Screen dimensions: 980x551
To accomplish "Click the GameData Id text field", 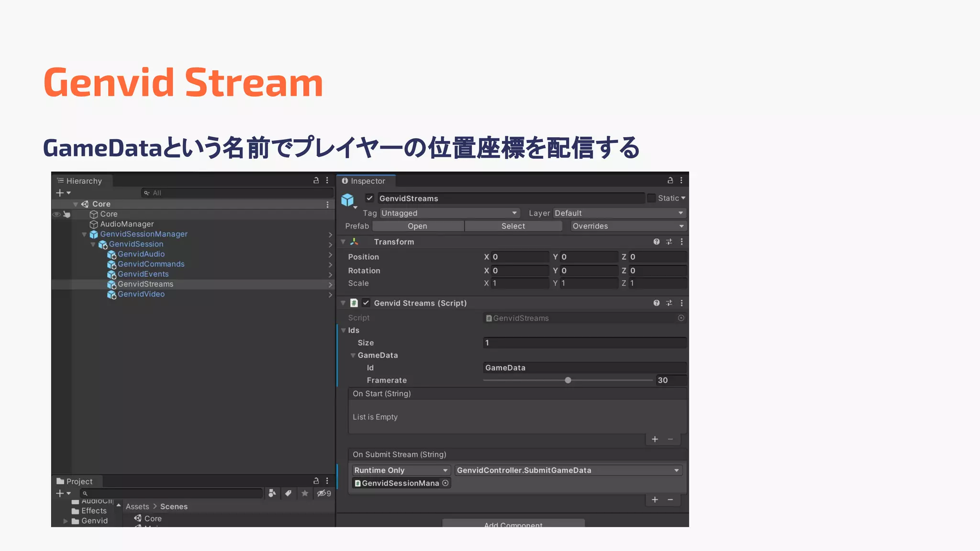I will 585,368.
